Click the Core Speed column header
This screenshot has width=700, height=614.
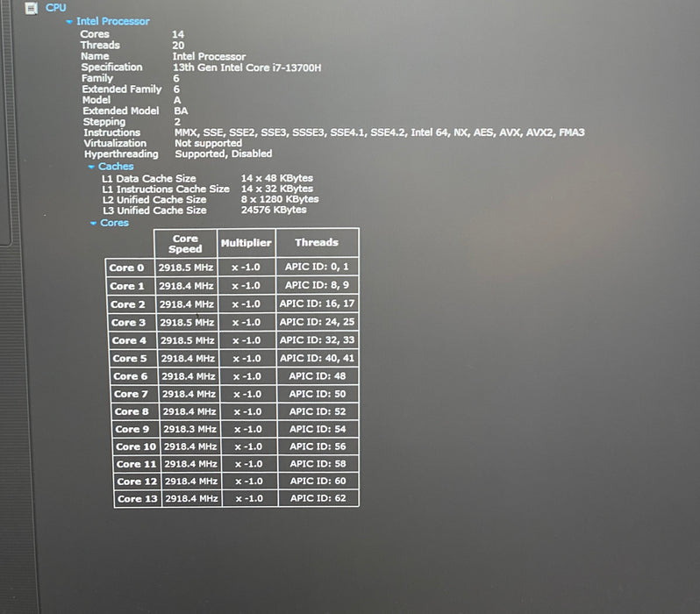185,243
